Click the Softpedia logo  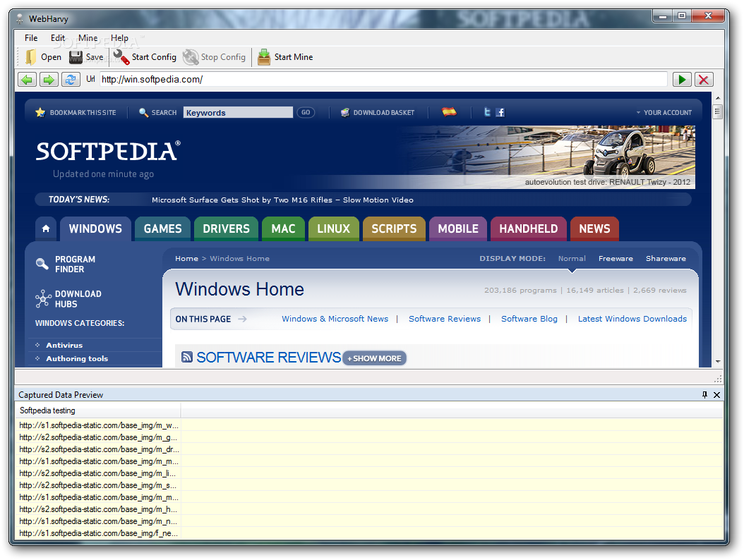108,151
